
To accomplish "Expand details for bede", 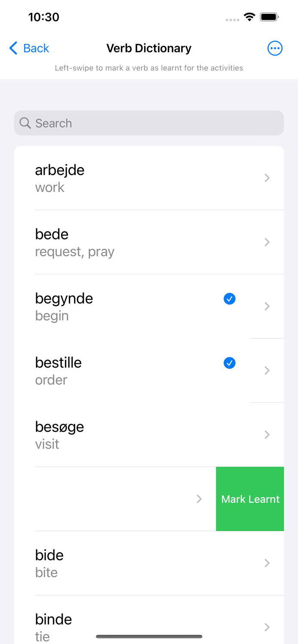I will (x=149, y=242).
